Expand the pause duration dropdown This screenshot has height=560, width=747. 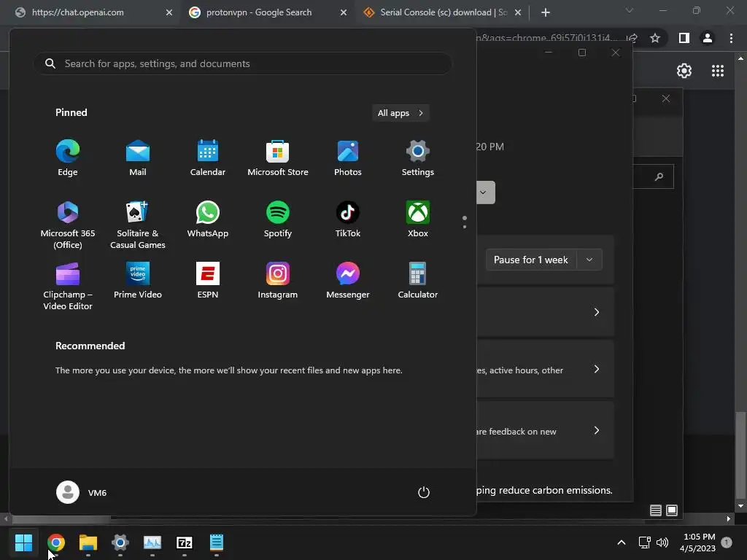point(589,260)
